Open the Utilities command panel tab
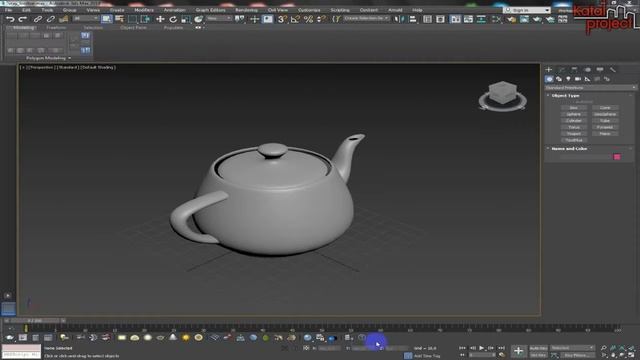640x360 pixels. (x=613, y=70)
